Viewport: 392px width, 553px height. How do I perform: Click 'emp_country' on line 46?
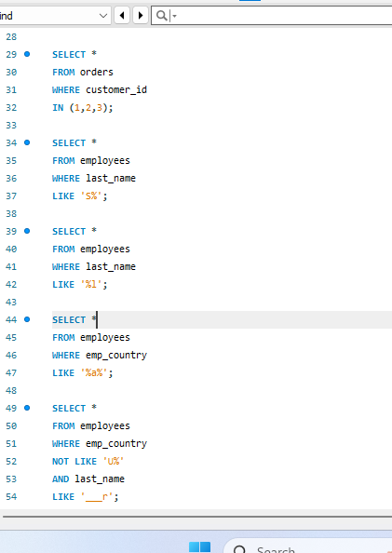coord(116,356)
